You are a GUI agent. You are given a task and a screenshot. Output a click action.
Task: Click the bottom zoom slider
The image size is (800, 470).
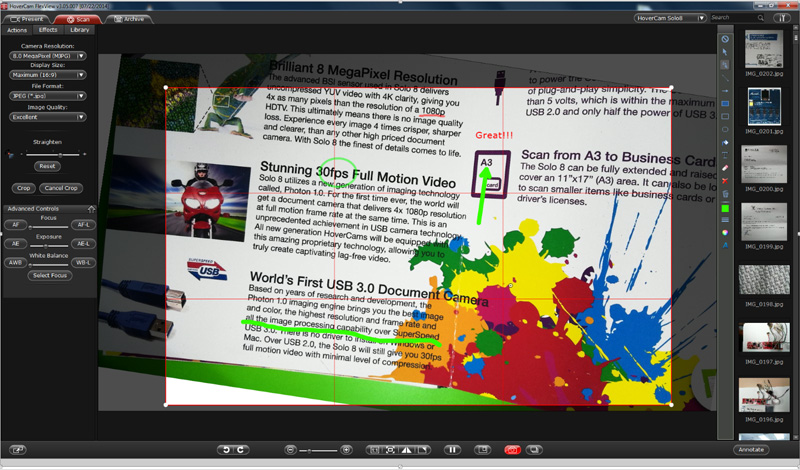[x=318, y=451]
